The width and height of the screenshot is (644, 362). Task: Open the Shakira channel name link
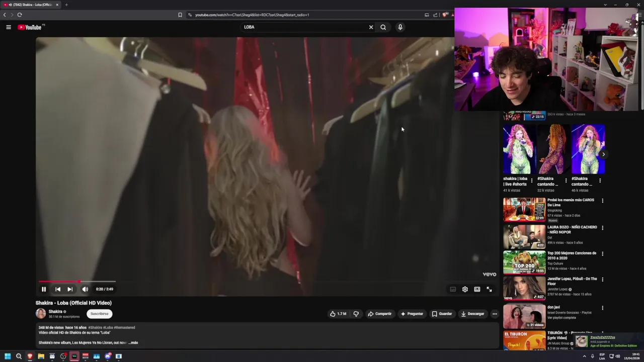[x=55, y=312]
